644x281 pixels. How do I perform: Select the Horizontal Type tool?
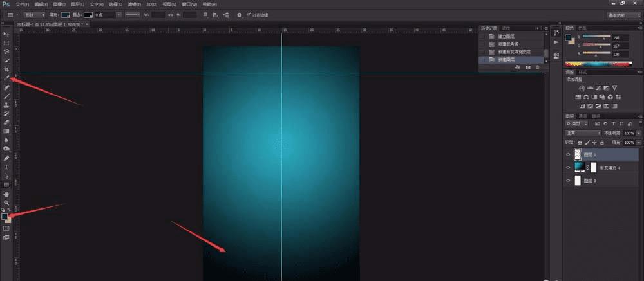pyautogui.click(x=6, y=167)
